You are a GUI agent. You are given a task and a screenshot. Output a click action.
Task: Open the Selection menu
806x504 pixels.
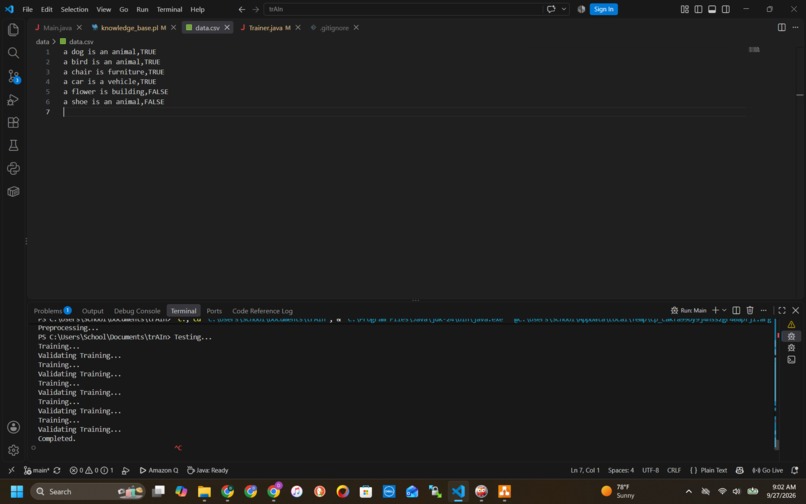click(x=75, y=9)
